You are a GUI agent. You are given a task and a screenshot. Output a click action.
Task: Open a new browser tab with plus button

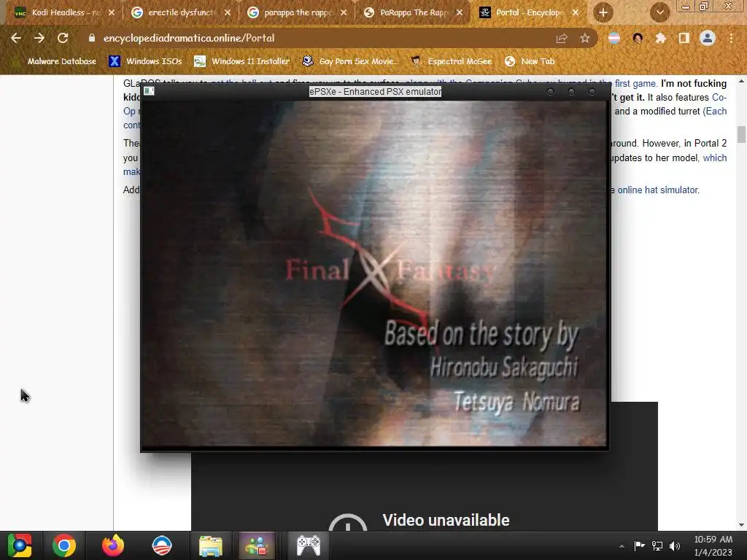(x=603, y=12)
